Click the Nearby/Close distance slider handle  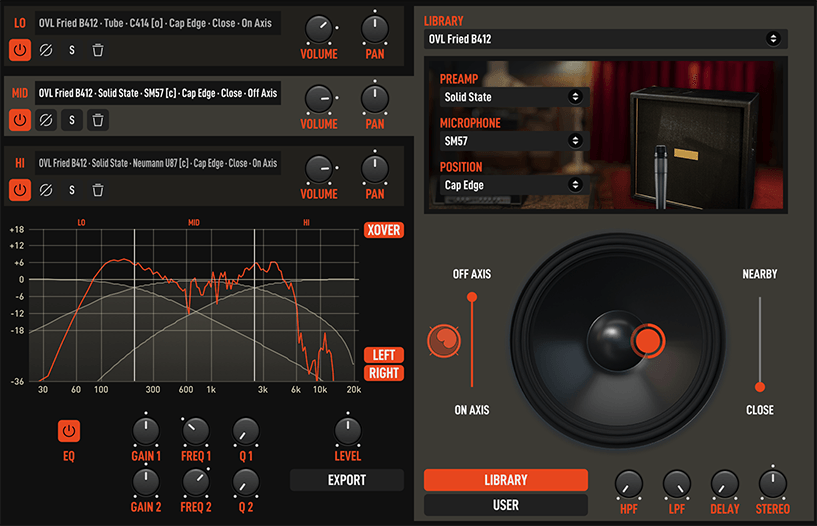tap(760, 386)
